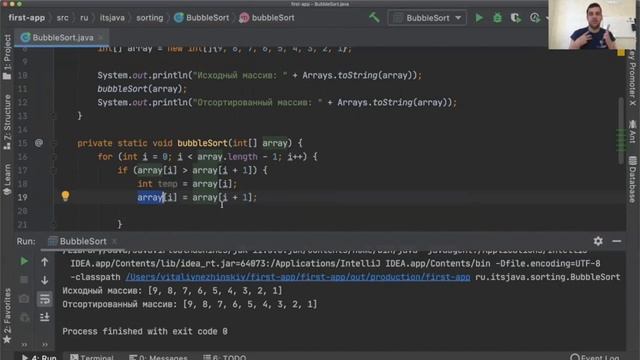Close the BubbleSort run tab
This screenshot has height=360, width=640.
point(114,241)
